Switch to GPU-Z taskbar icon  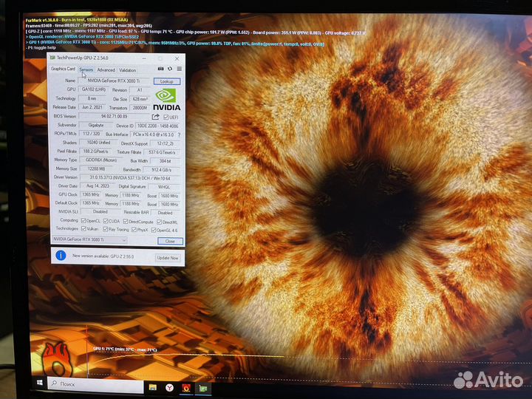(x=203, y=389)
